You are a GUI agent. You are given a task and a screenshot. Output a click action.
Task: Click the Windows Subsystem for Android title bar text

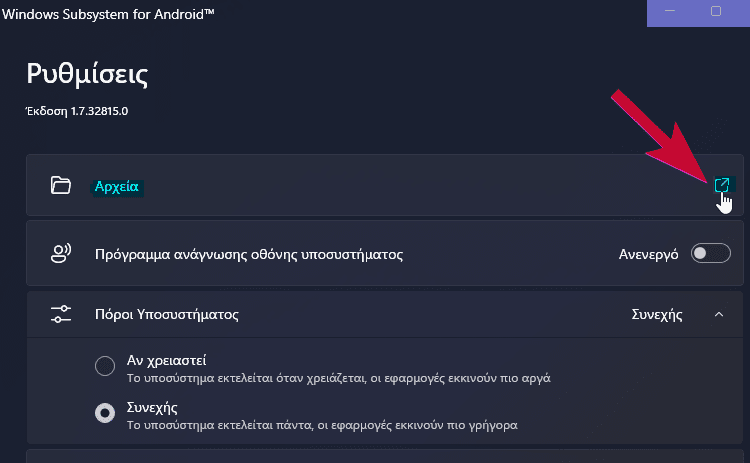108,11
